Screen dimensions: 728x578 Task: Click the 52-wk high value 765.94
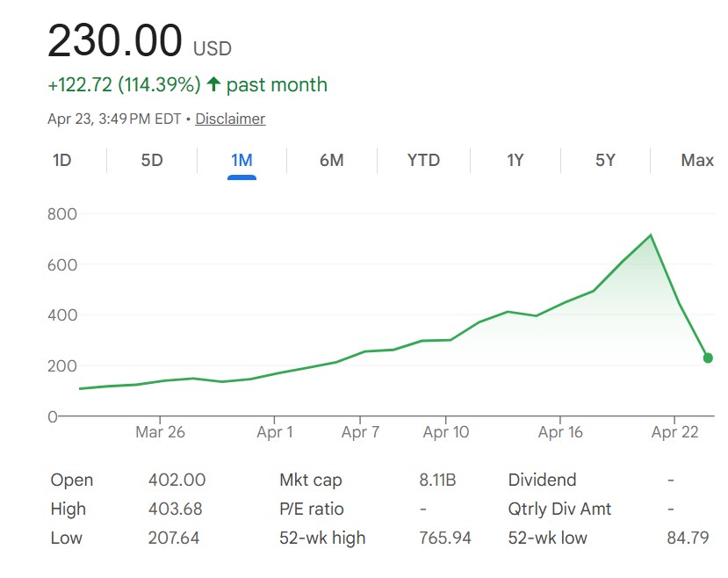445,538
